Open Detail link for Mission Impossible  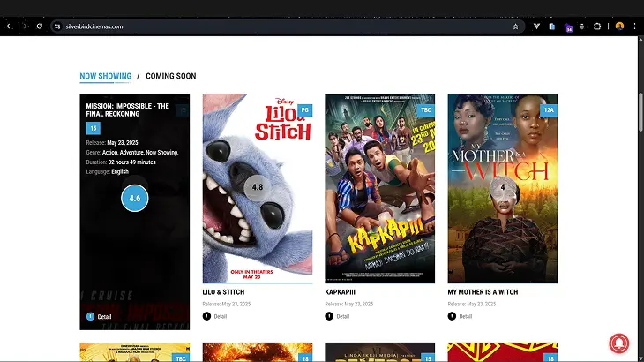[x=104, y=317]
